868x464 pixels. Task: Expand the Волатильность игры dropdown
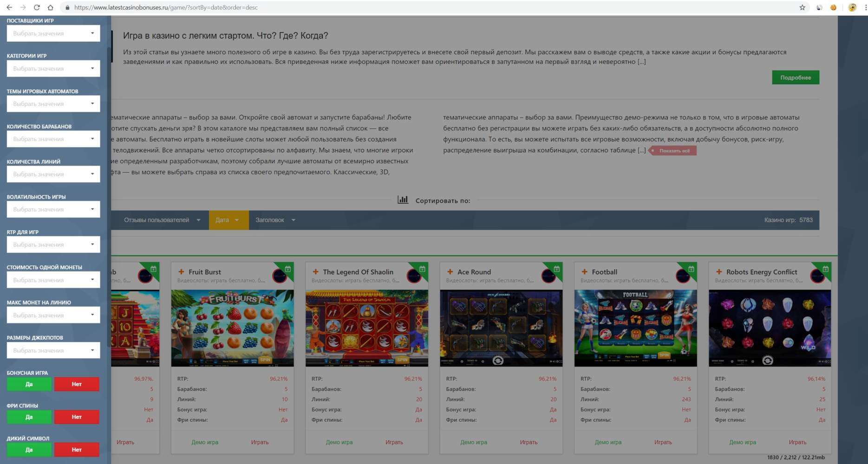tap(53, 209)
